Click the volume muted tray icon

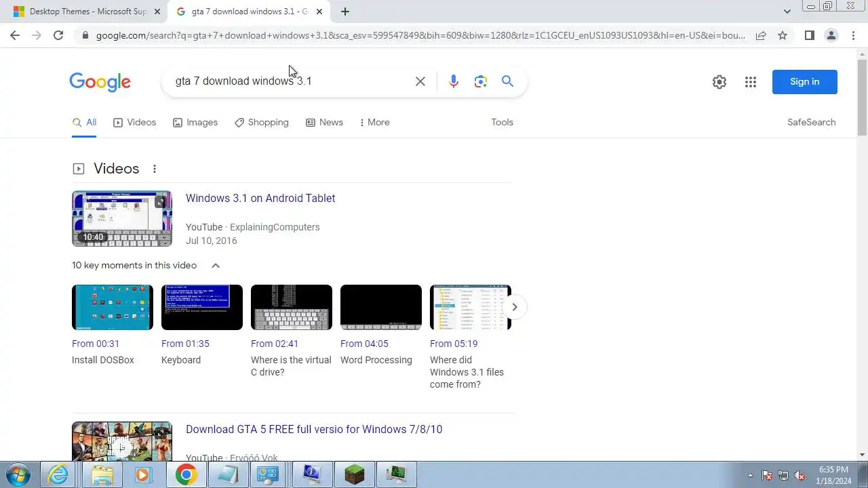click(800, 475)
